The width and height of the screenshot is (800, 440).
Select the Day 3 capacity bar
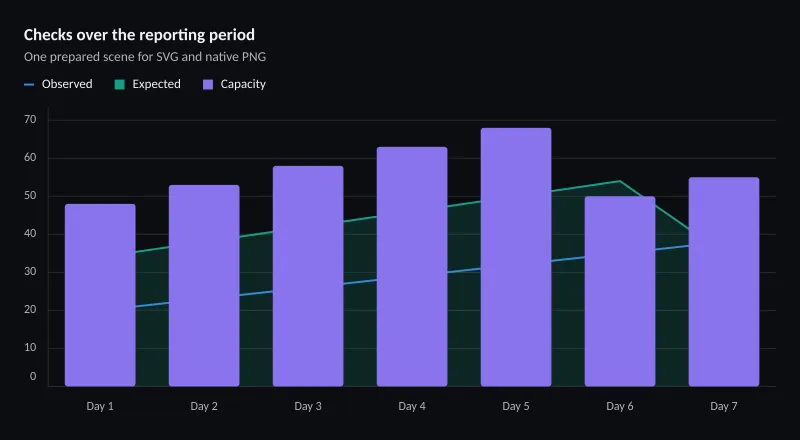(308, 276)
